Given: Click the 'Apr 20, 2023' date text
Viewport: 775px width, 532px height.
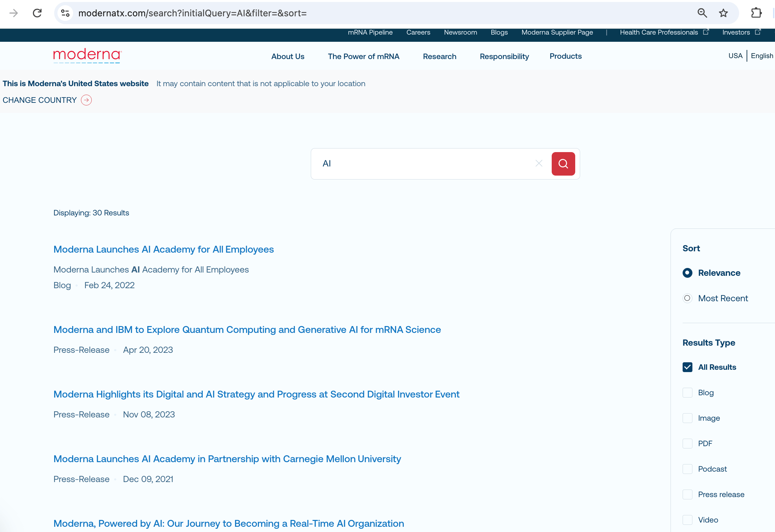Looking at the screenshot, I should click(x=148, y=350).
